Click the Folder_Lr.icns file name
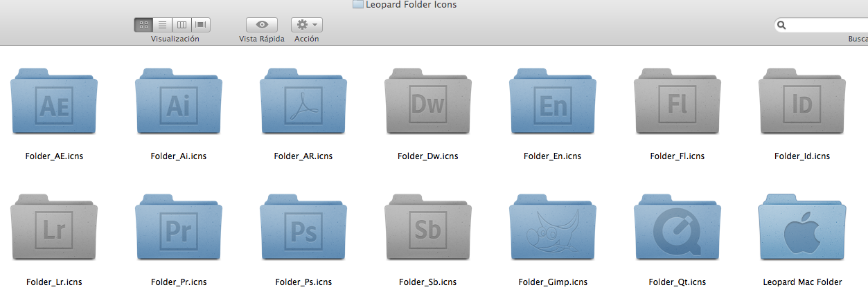868x303 pixels. point(54,282)
